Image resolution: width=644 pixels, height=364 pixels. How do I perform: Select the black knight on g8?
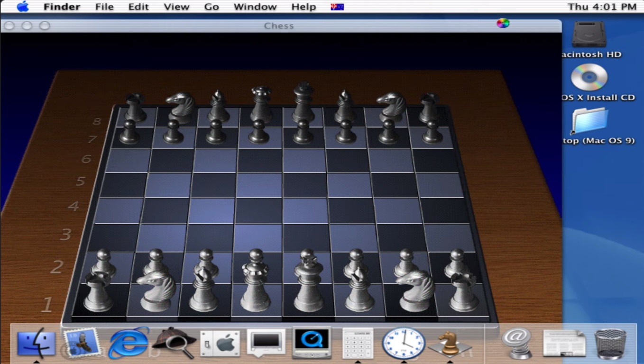391,107
